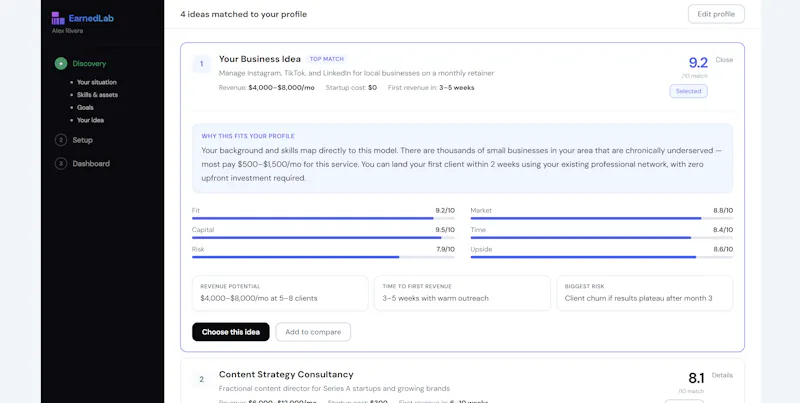Viewport: 800px width, 403px height.
Task: Click the 9.5/10 Capital score value
Action: 445,230
